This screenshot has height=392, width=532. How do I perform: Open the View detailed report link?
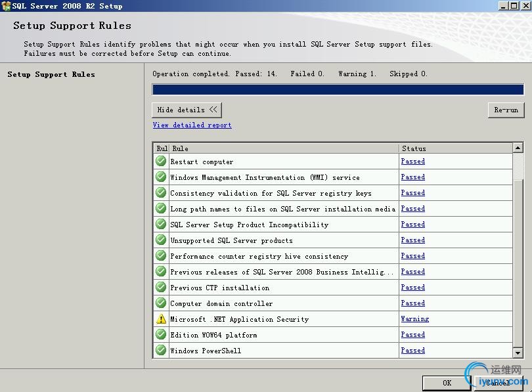coord(192,125)
